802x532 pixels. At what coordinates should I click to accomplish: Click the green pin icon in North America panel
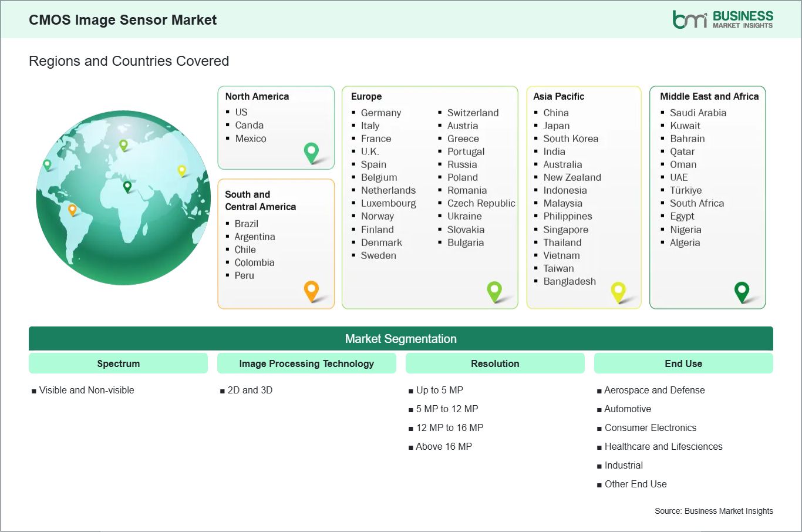(x=311, y=152)
